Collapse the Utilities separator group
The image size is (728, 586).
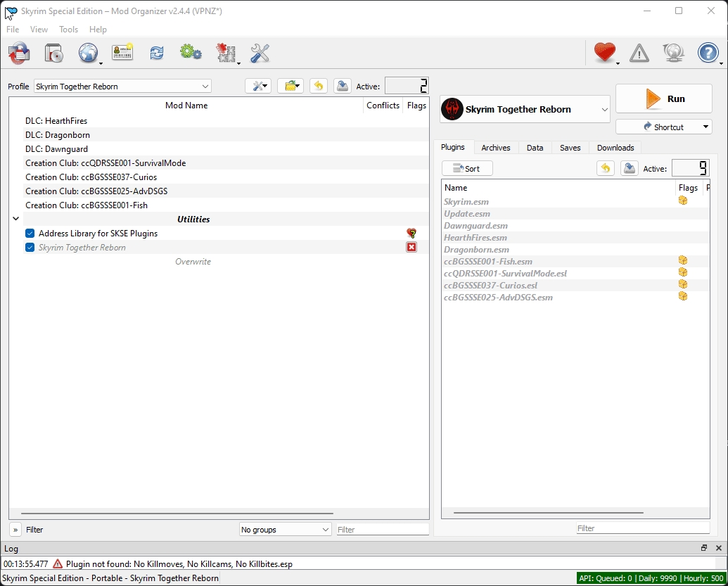click(15, 219)
